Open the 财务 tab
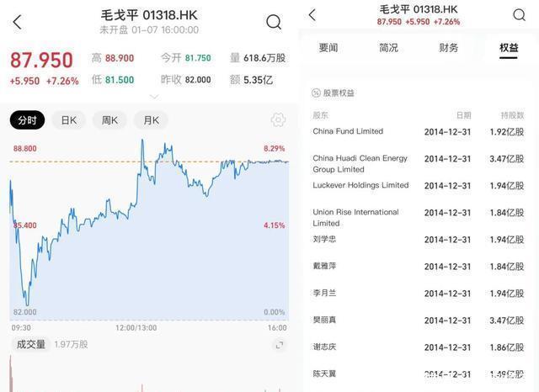This screenshot has width=539, height=392. pyautogui.click(x=449, y=48)
